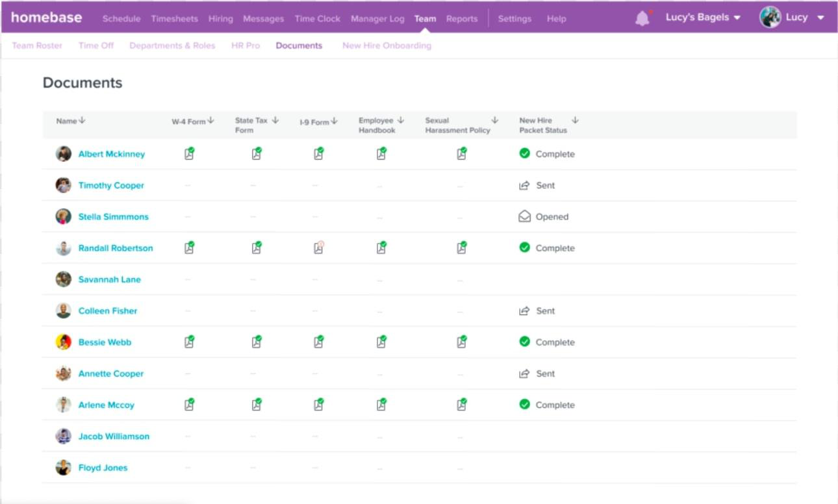Open Albert Mckinney's Sexual Harassment Policy document

pyautogui.click(x=461, y=154)
